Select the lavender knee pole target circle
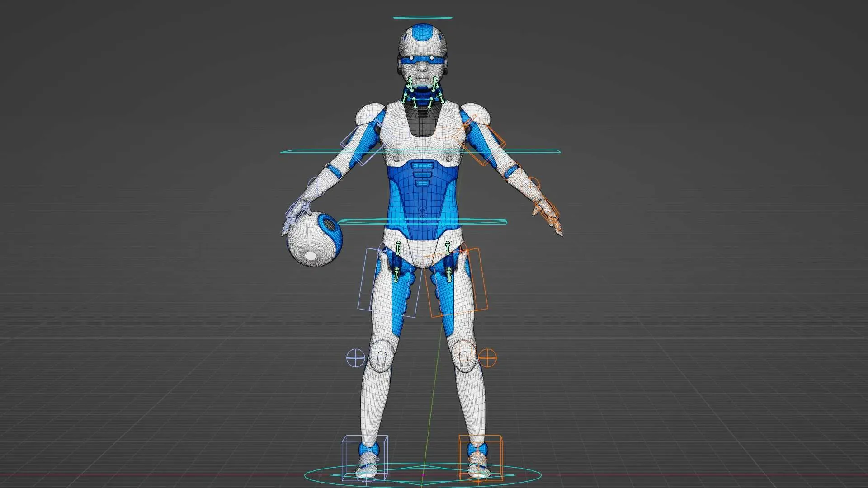Screen dimensions: 868x488 355,358
